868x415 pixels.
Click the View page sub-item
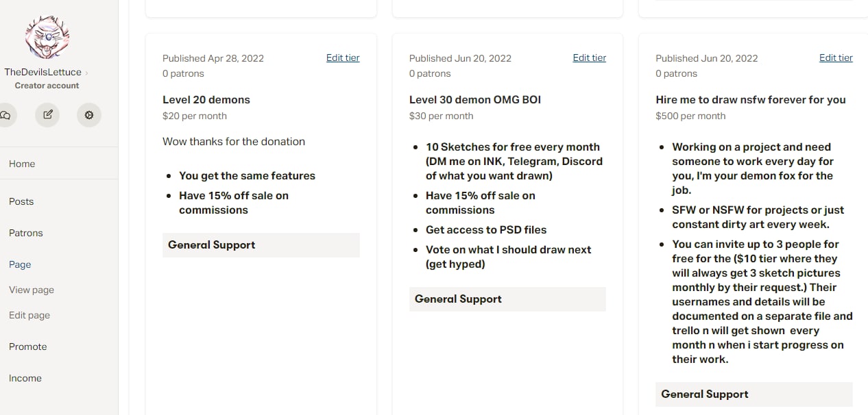coord(32,290)
